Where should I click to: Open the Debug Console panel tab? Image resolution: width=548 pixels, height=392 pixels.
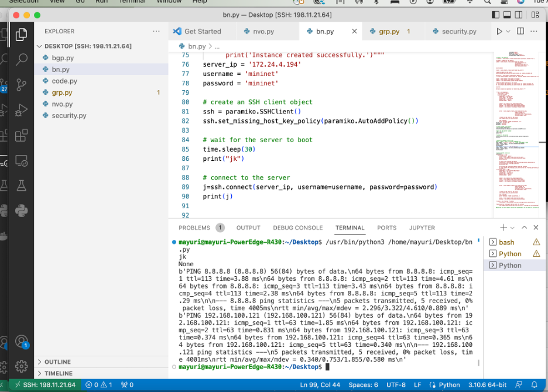click(x=298, y=228)
